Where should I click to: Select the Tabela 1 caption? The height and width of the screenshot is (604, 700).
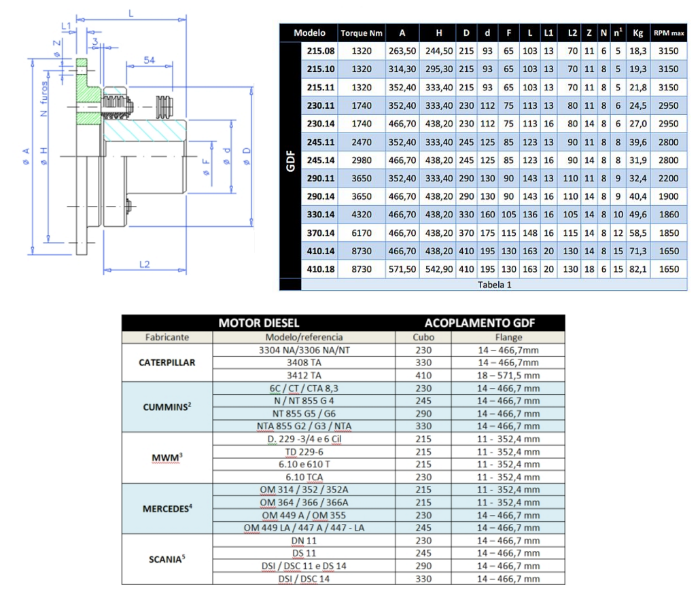point(495,285)
